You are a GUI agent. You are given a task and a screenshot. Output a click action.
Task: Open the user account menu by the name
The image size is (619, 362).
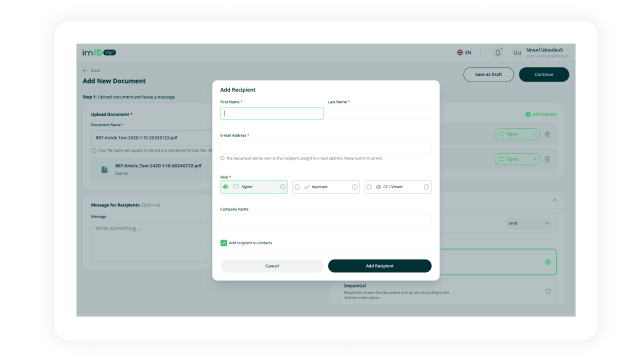coord(547,53)
